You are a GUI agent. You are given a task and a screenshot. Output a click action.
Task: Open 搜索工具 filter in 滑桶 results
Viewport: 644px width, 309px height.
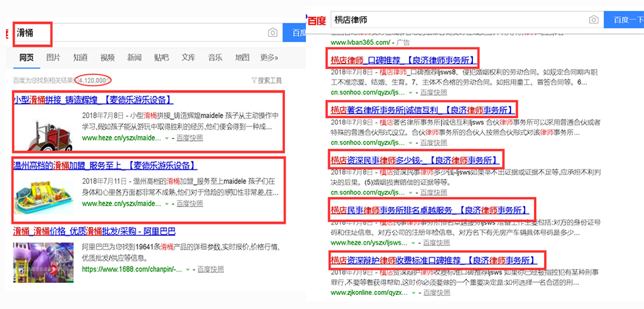coord(266,80)
